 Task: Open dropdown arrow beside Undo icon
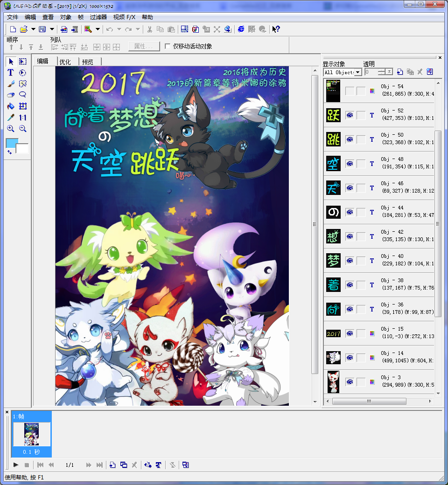[x=119, y=29]
